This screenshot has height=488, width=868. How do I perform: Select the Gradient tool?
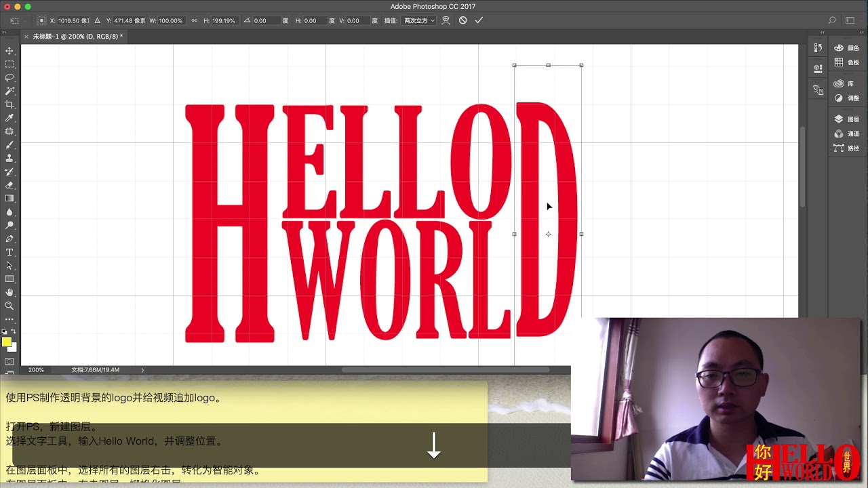9,199
